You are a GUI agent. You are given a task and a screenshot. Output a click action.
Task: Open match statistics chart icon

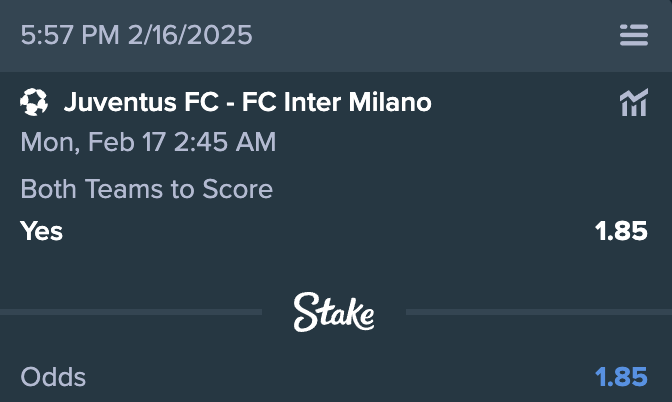coord(633,102)
